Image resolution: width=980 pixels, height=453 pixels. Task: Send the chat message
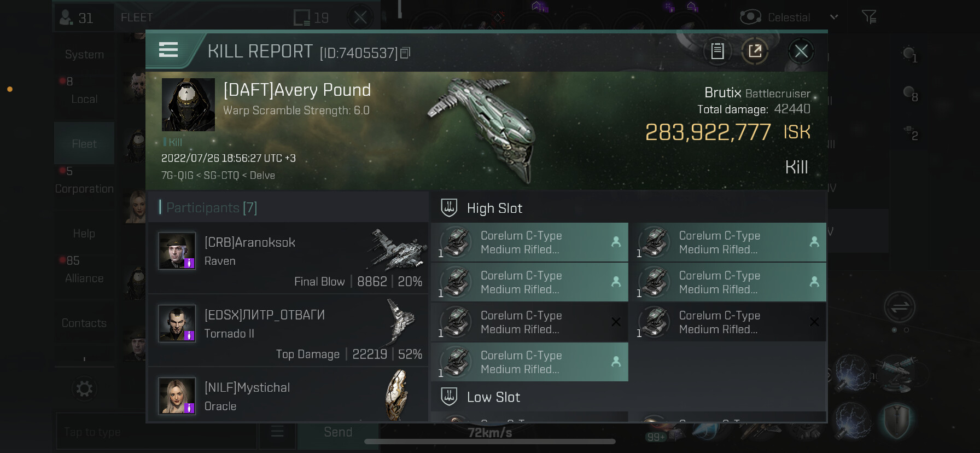338,432
